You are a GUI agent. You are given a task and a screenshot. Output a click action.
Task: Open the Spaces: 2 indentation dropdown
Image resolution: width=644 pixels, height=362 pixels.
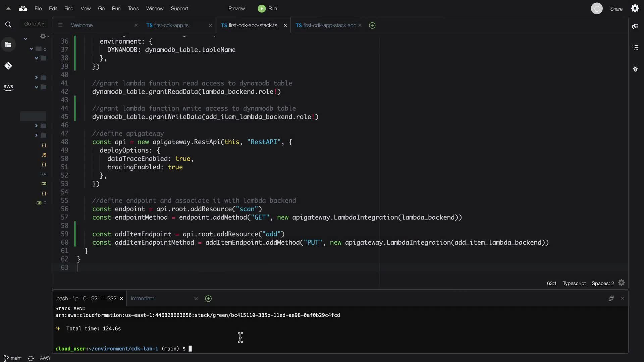[x=602, y=283]
